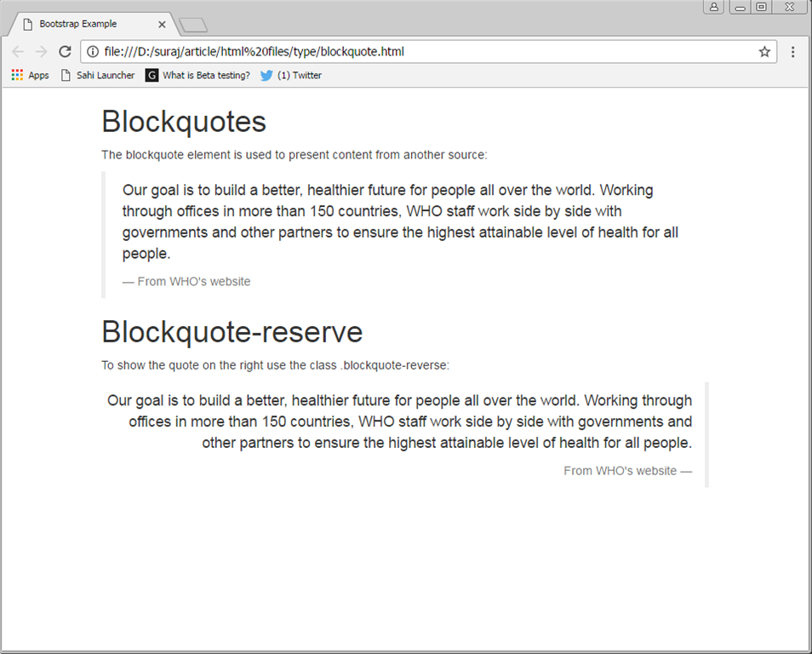
Task: Bookmark this page with the star icon
Action: pos(764,52)
